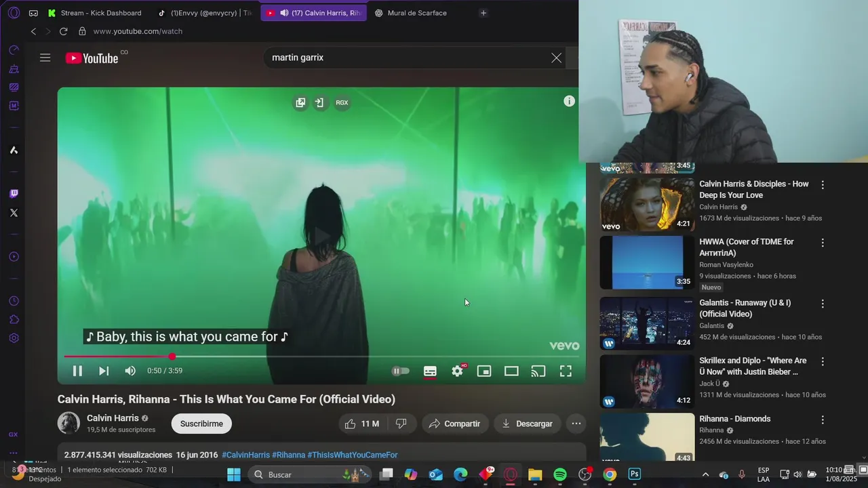868x488 pixels.
Task: Open options for Galantis - Runaway video
Action: coord(823,304)
